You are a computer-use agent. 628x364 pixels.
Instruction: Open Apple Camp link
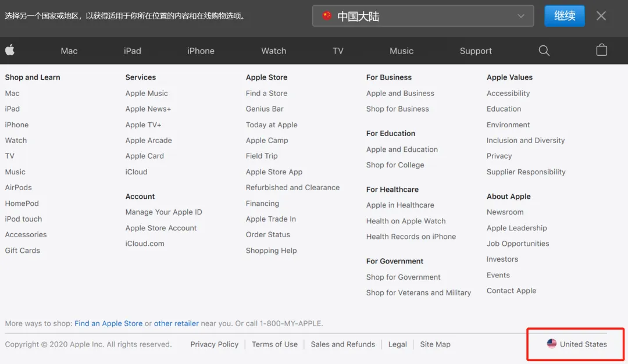(267, 141)
